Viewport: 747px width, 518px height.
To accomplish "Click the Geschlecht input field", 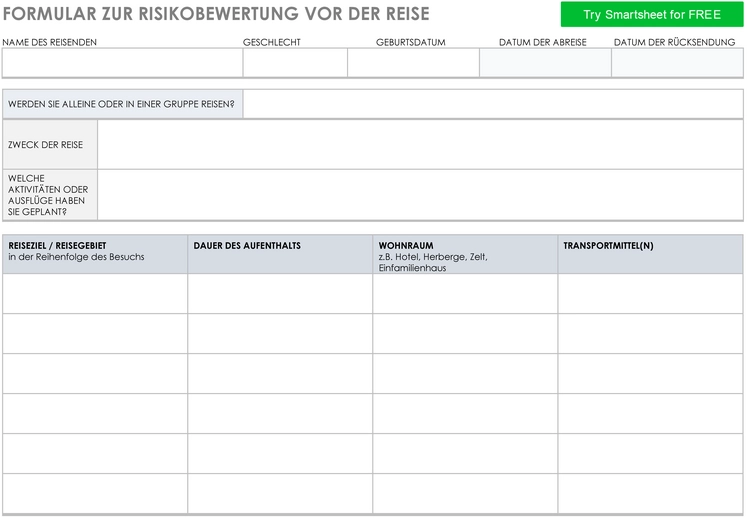I will click(x=295, y=63).
